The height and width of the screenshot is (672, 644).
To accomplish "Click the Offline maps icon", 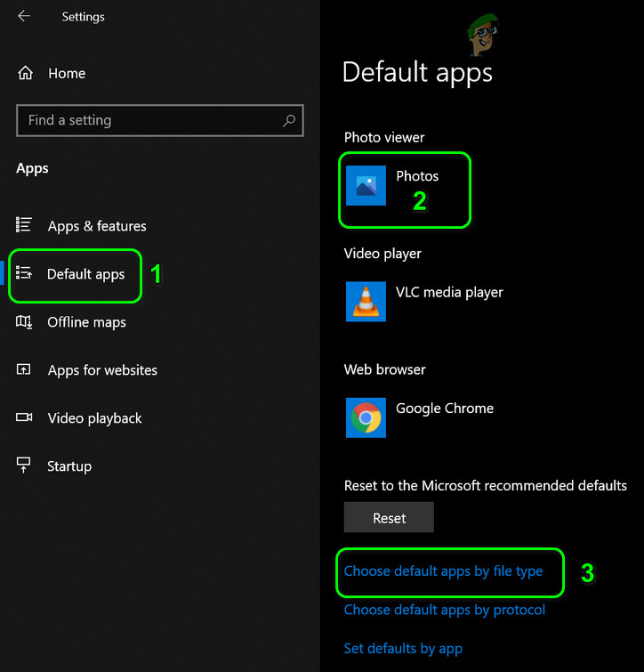I will tap(24, 322).
